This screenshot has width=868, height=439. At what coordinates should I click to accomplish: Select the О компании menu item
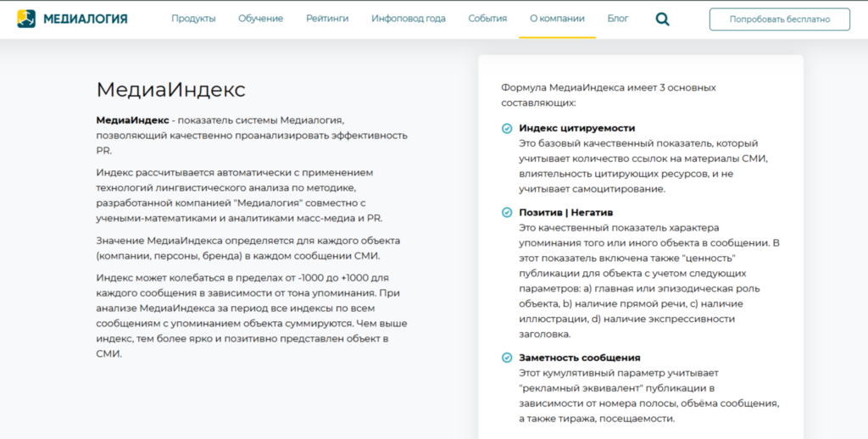557,19
